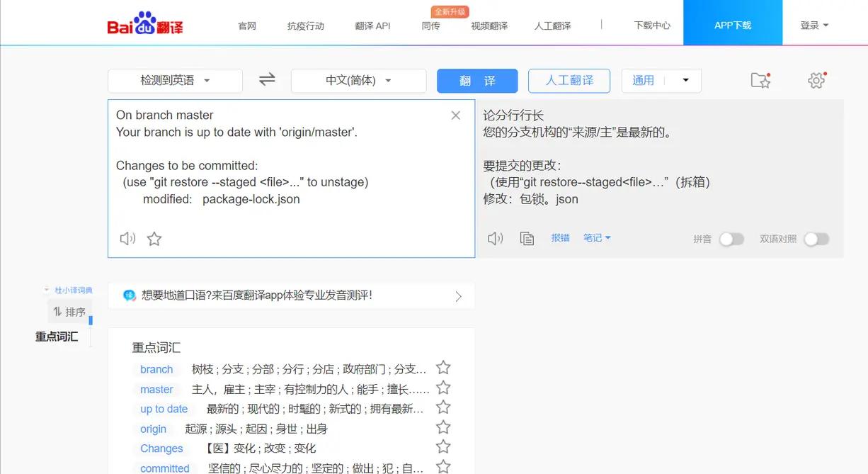The height and width of the screenshot is (474, 868).
Task: Expand the 通用 domain dropdown arrow
Action: tap(685, 80)
